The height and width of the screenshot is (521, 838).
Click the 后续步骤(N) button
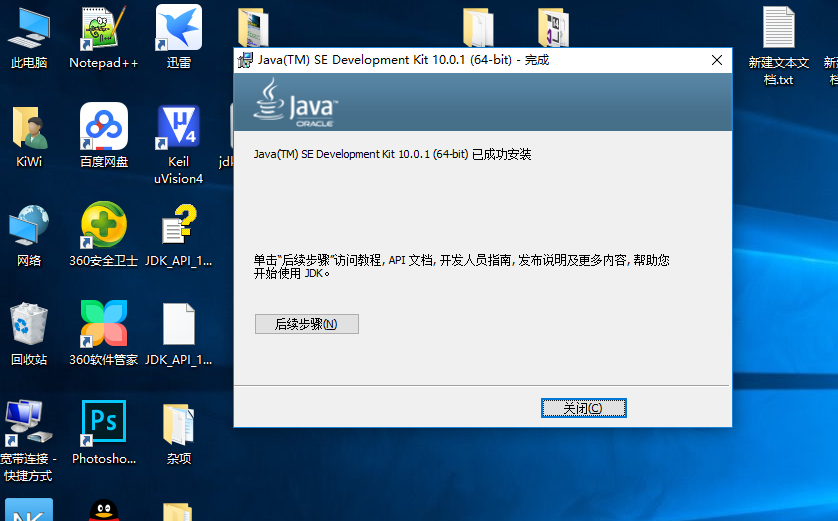tap(307, 324)
